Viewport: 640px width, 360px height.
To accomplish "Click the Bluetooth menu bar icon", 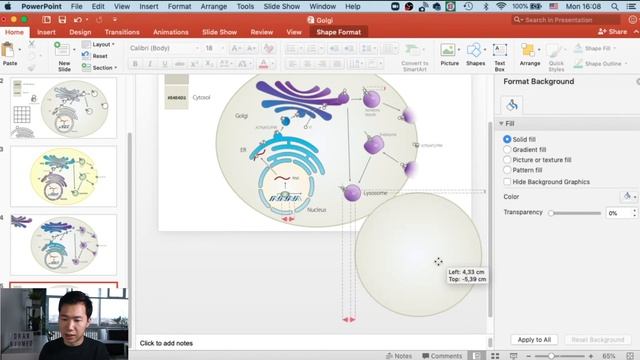I will click(486, 7).
